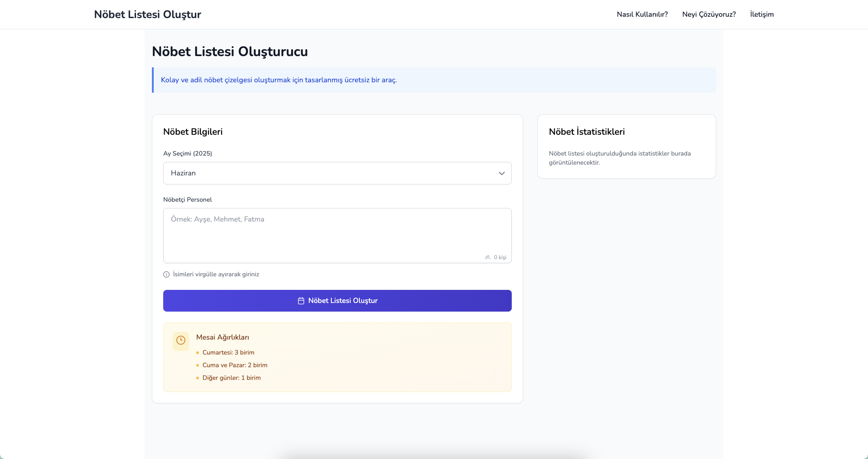Image resolution: width=868 pixels, height=459 pixels.
Task: Select İletişim in the top navigation
Action: (762, 14)
